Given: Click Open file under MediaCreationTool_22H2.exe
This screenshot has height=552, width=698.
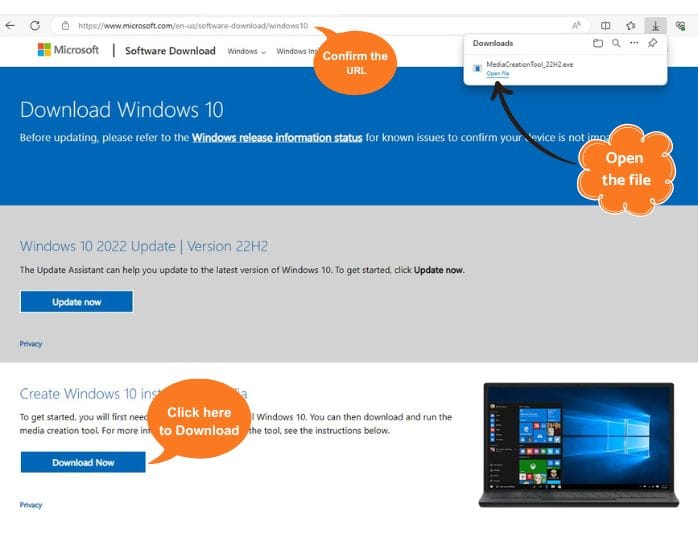Looking at the screenshot, I should click(498, 73).
